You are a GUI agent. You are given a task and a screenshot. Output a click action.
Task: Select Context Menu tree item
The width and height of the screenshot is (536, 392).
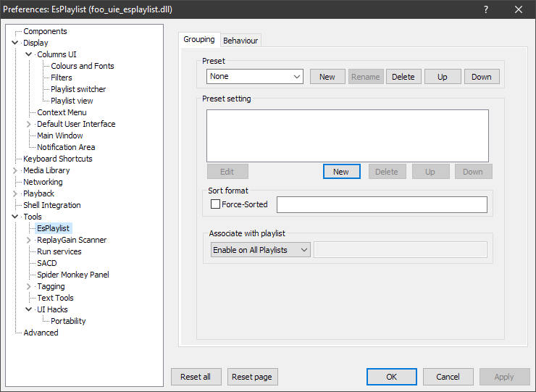tap(62, 112)
